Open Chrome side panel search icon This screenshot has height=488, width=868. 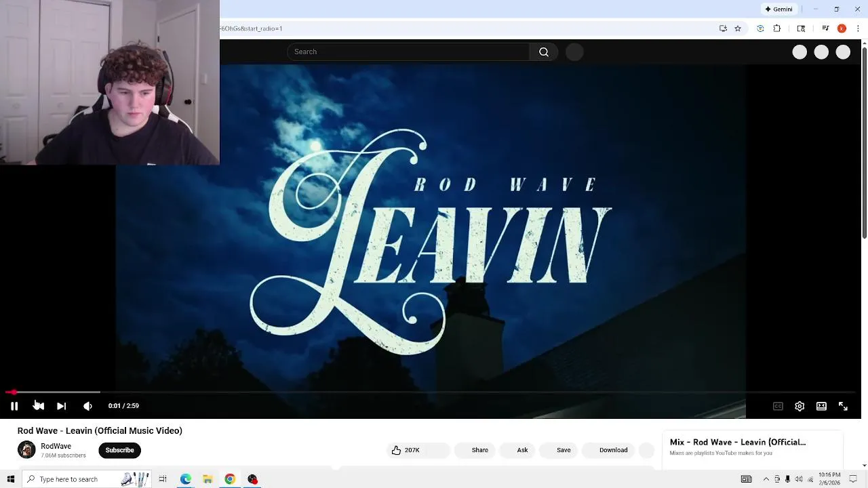coord(801,28)
